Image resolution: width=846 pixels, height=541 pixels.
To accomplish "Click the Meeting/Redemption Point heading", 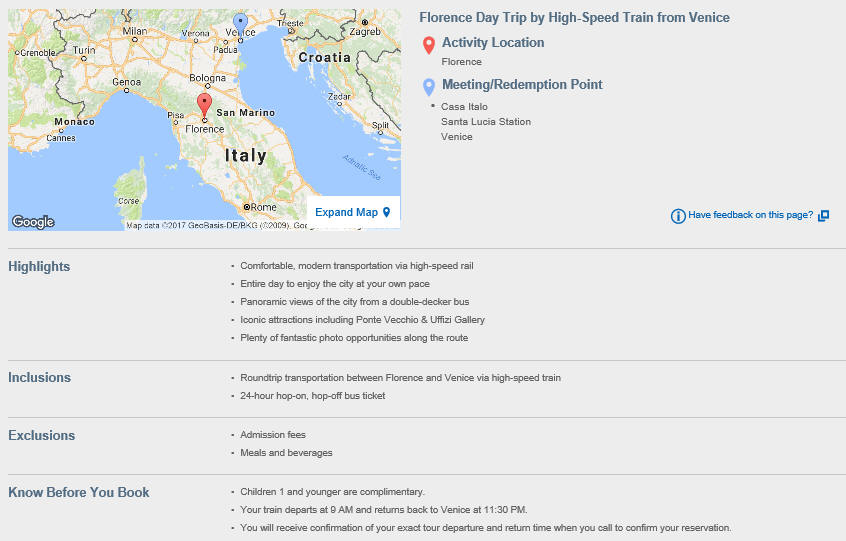I will (x=522, y=84).
